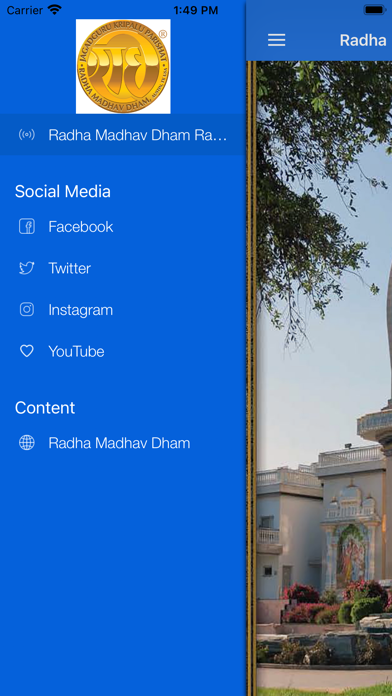Open the Twitter menu entry
Screen dimensions: 392x696
tap(123, 268)
